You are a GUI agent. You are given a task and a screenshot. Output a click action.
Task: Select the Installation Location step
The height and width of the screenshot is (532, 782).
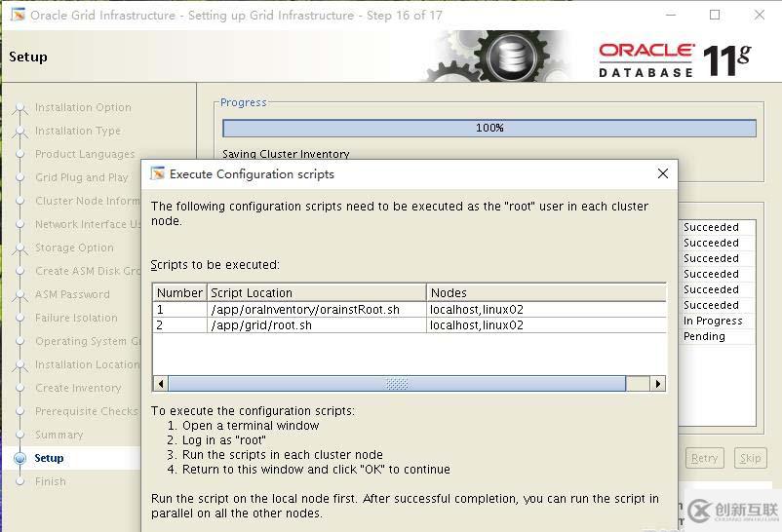pos(88,364)
